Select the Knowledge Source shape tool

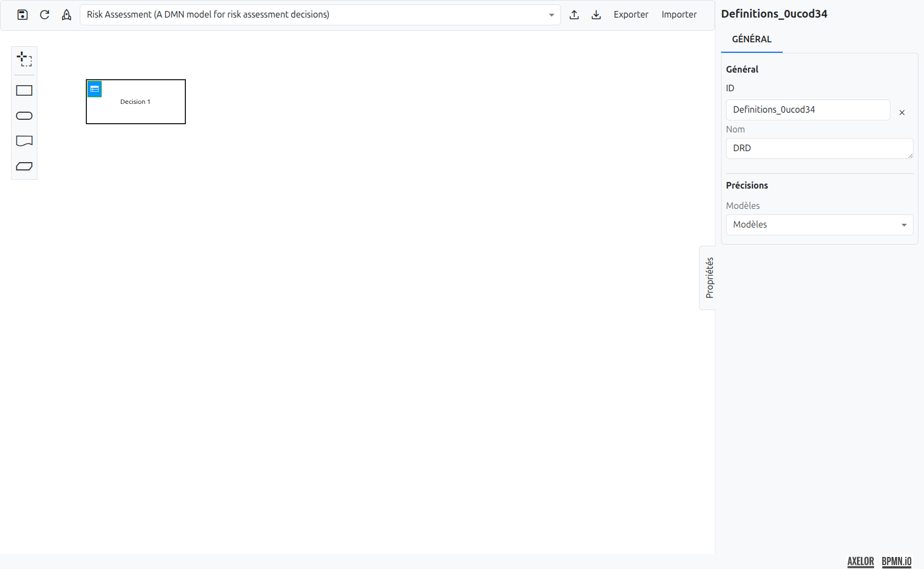pyautogui.click(x=24, y=141)
